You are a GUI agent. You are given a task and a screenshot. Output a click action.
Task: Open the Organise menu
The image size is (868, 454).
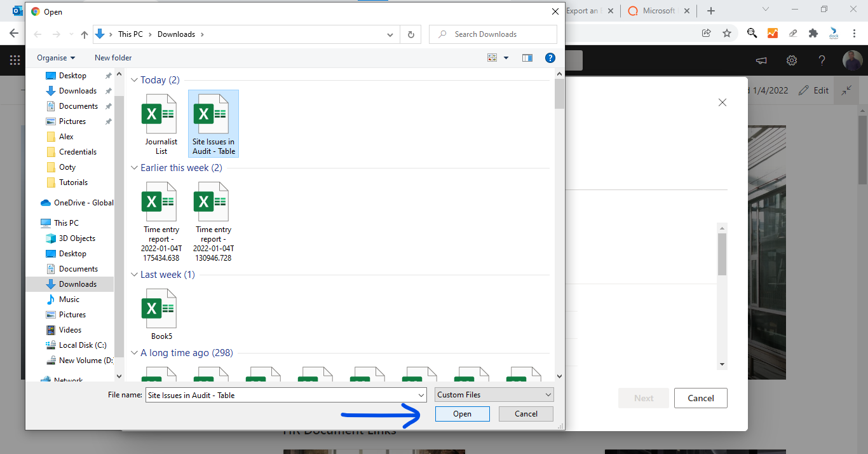(55, 57)
